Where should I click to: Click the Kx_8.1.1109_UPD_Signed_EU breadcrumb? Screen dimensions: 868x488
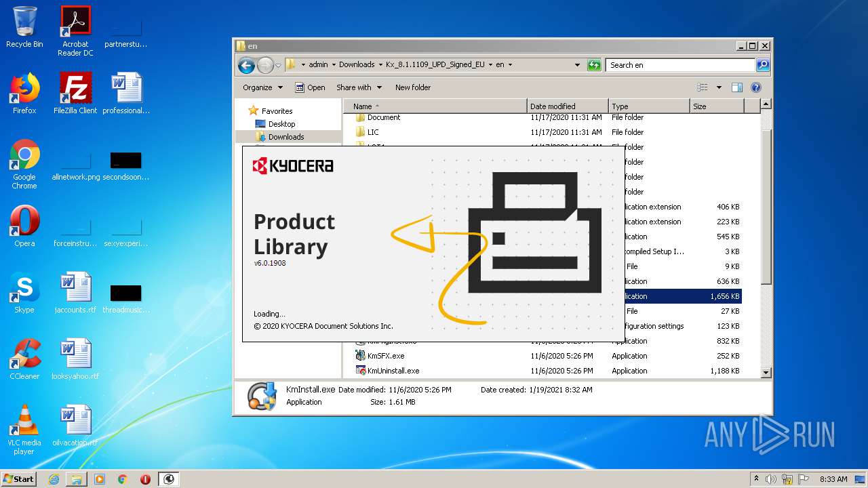click(x=435, y=65)
